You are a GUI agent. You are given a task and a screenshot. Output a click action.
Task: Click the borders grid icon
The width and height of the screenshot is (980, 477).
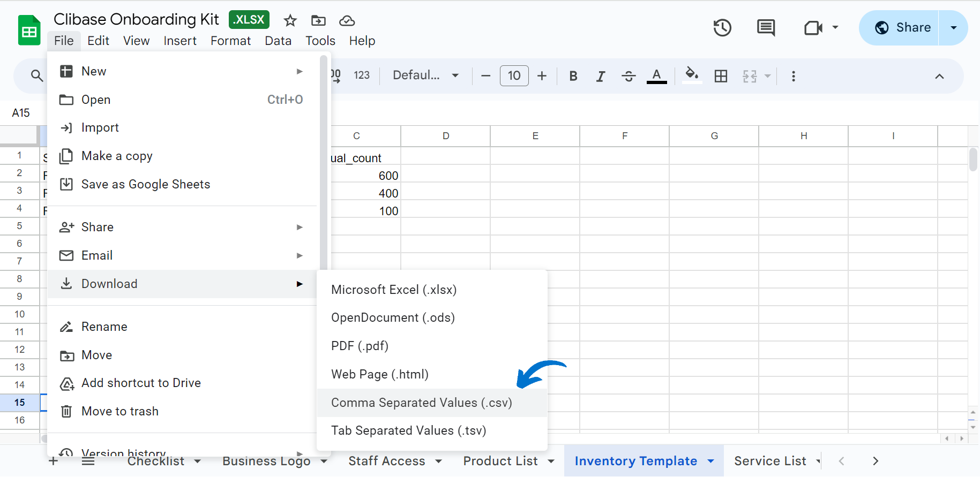(x=721, y=76)
